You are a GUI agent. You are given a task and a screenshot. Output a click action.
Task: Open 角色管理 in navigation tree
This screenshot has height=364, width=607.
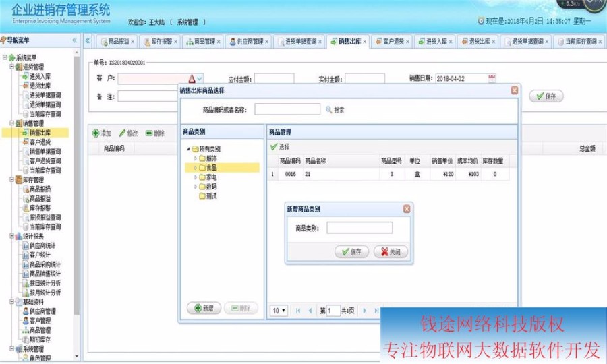pyautogui.click(x=40, y=358)
